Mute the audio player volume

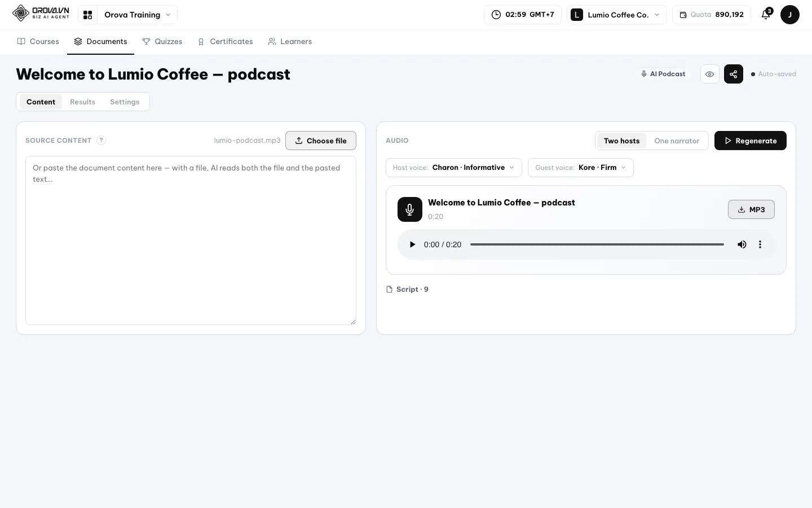point(742,244)
